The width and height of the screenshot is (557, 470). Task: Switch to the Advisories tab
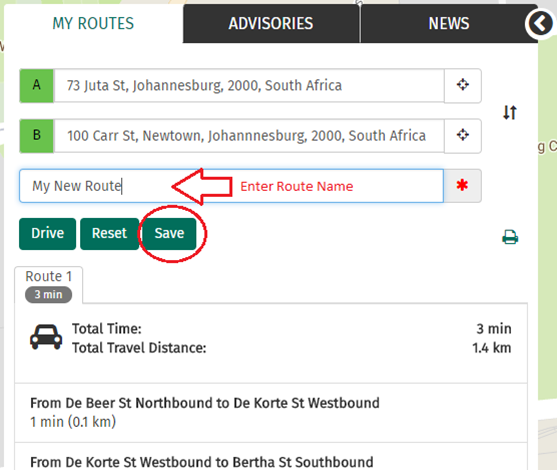[x=271, y=24]
